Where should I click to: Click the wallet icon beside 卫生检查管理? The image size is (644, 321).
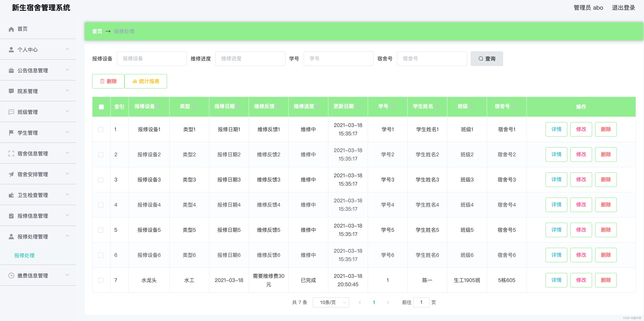(x=11, y=195)
